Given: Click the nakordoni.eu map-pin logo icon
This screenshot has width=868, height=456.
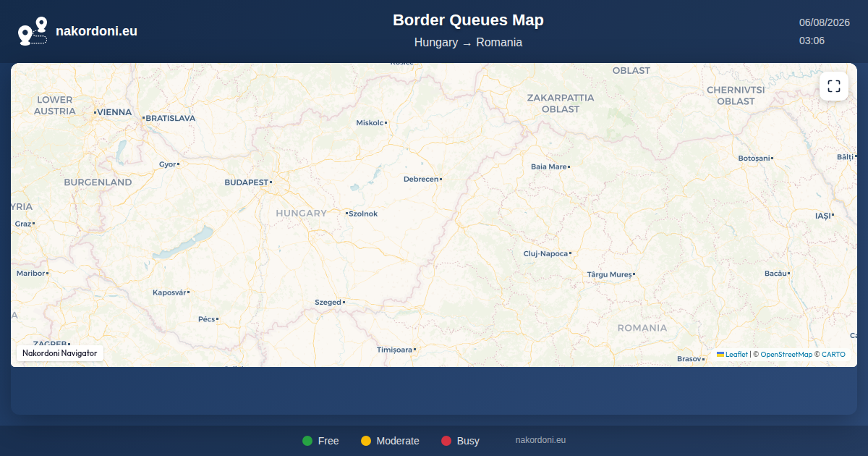Looking at the screenshot, I should tap(33, 31).
